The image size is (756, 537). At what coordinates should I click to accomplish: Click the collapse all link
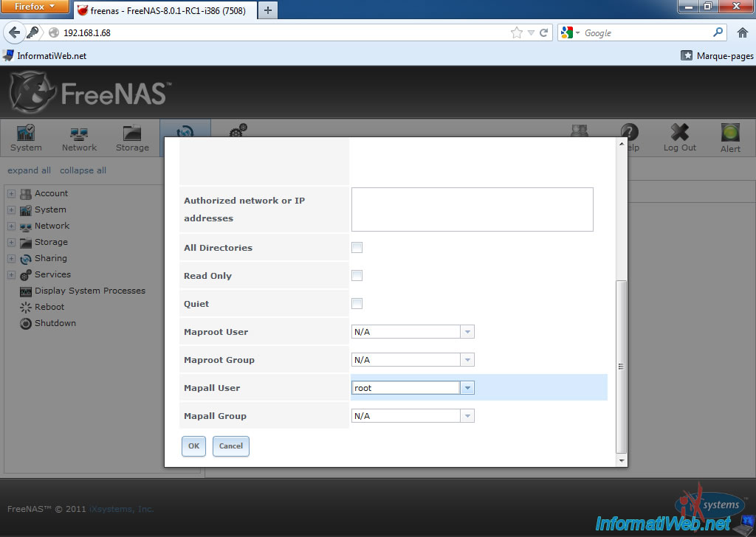point(82,170)
